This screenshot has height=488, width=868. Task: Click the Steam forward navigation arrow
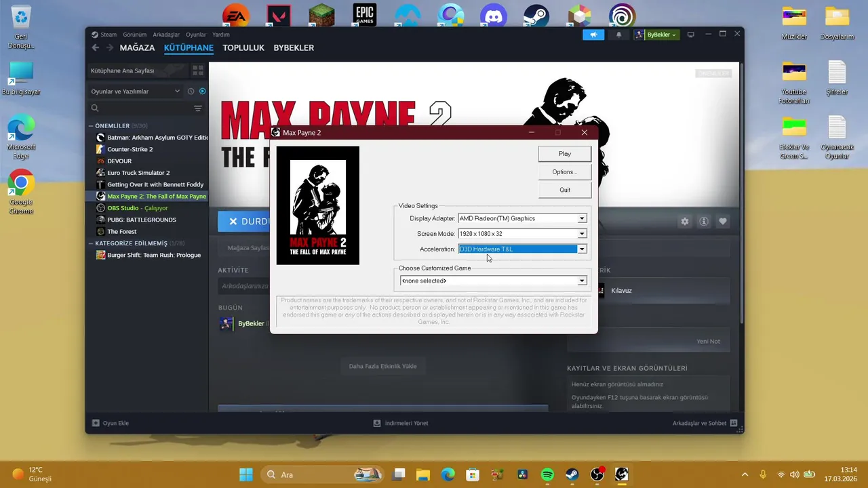pos(109,48)
